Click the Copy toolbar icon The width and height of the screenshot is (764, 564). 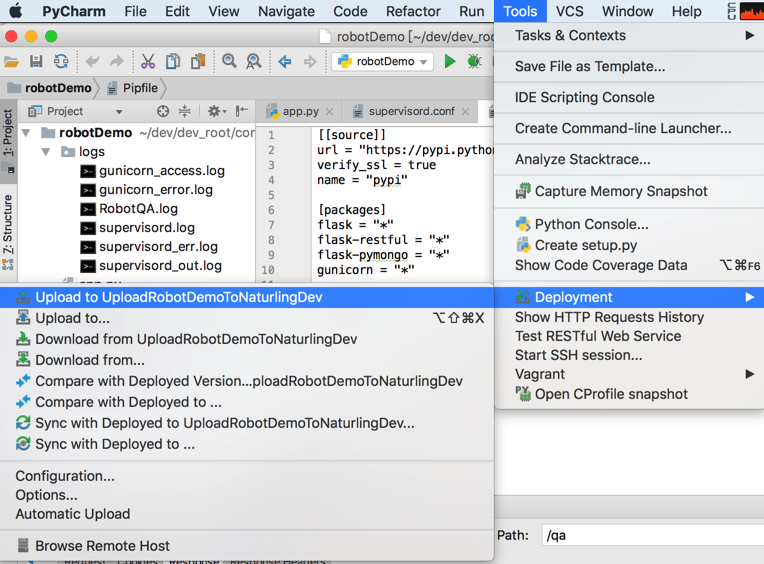(x=173, y=61)
